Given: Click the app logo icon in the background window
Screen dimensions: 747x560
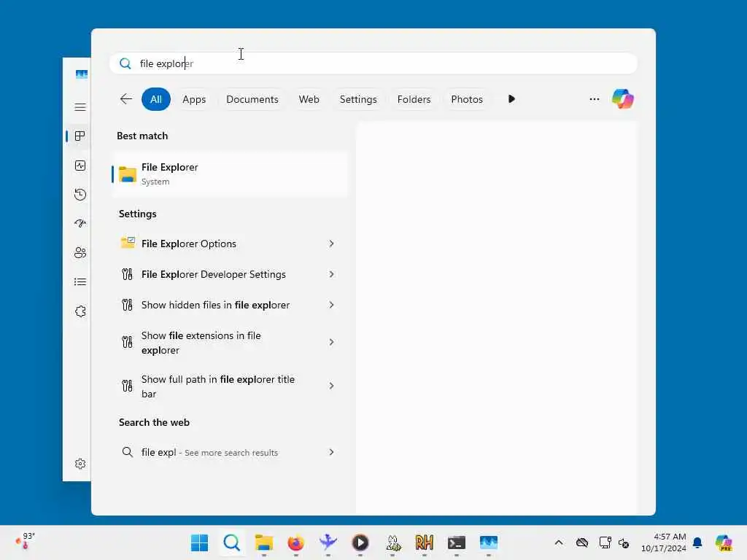Looking at the screenshot, I should (x=82, y=74).
